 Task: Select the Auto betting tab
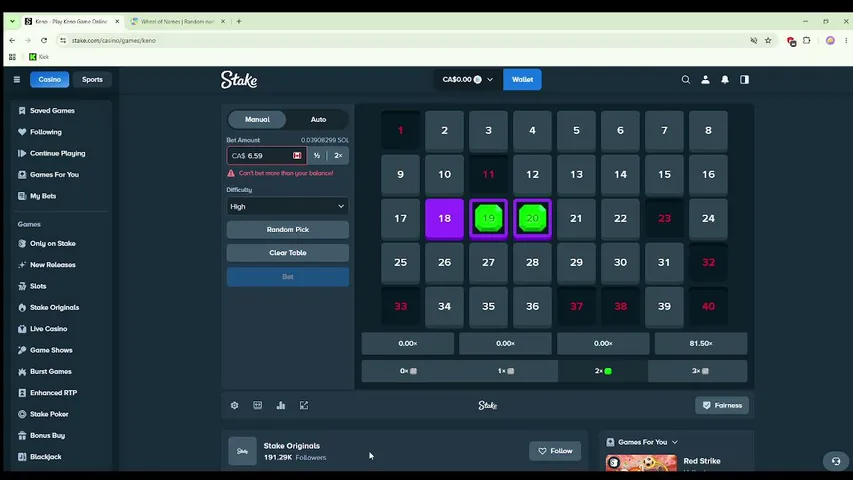pos(318,119)
